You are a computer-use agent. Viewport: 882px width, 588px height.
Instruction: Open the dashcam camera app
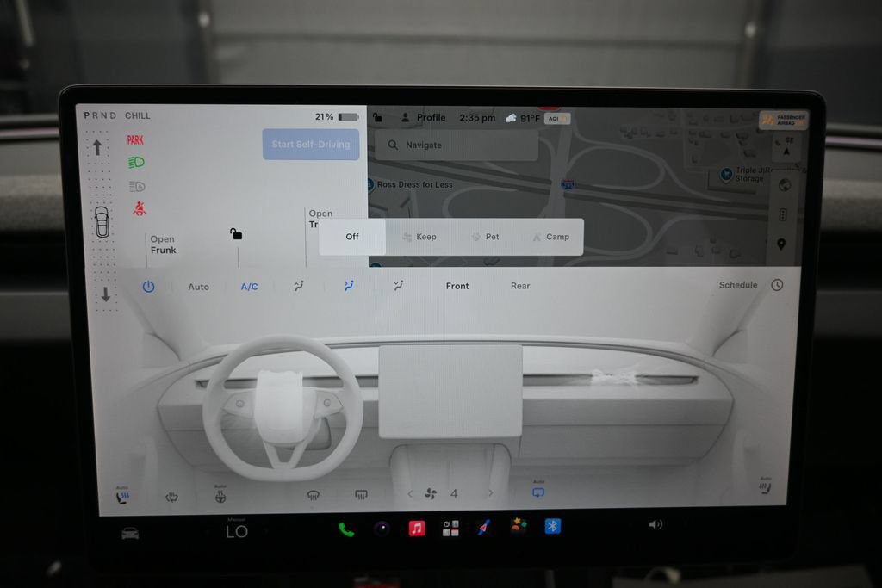tap(382, 529)
